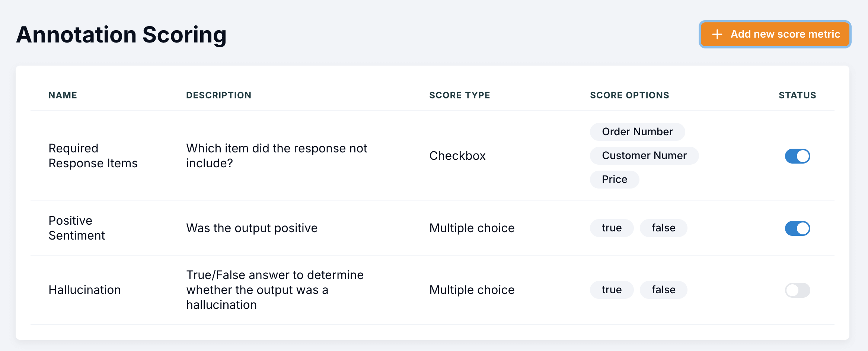Click the false chip for Positive Sentiment
The image size is (868, 351).
click(663, 228)
